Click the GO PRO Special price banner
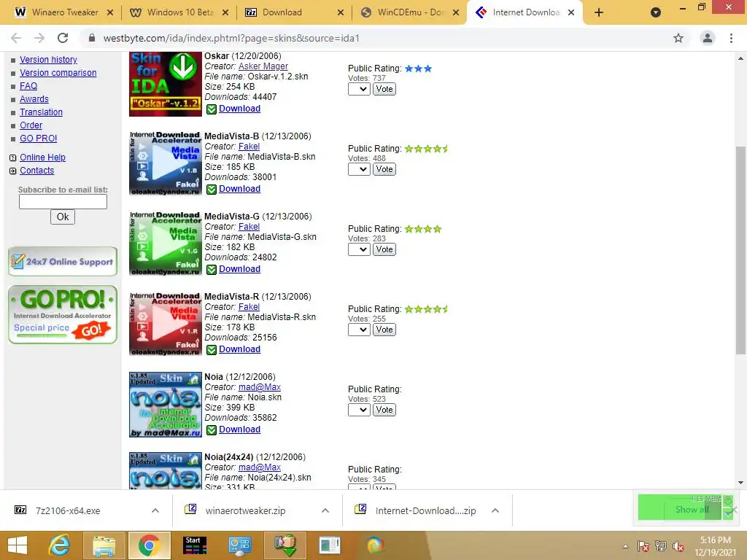 coord(63,315)
